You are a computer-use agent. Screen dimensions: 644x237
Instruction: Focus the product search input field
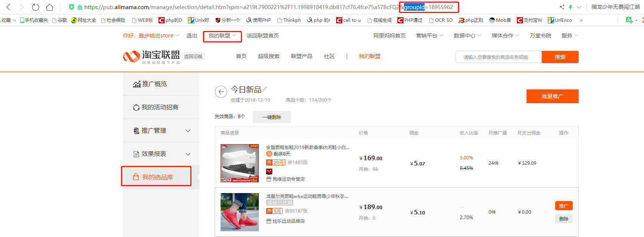click(x=499, y=57)
